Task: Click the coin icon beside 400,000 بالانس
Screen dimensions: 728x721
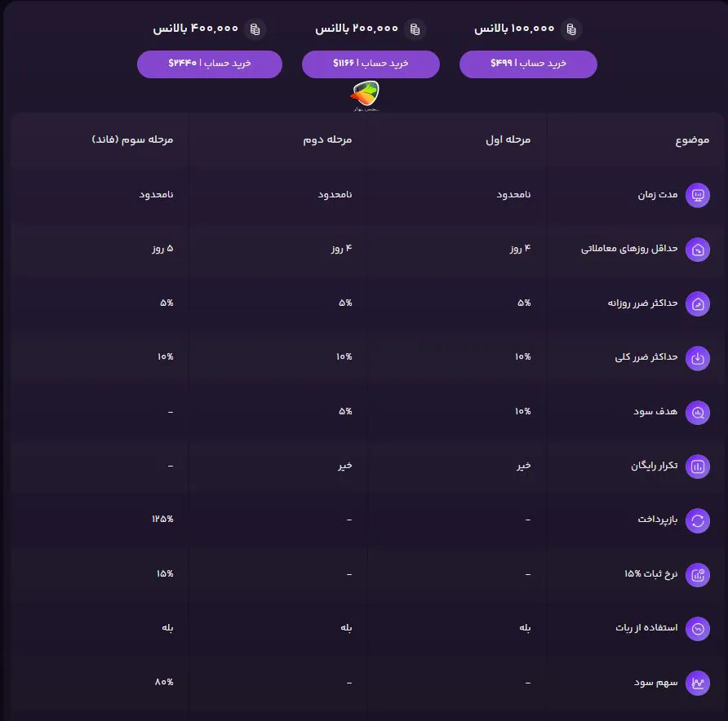Action: [255, 28]
